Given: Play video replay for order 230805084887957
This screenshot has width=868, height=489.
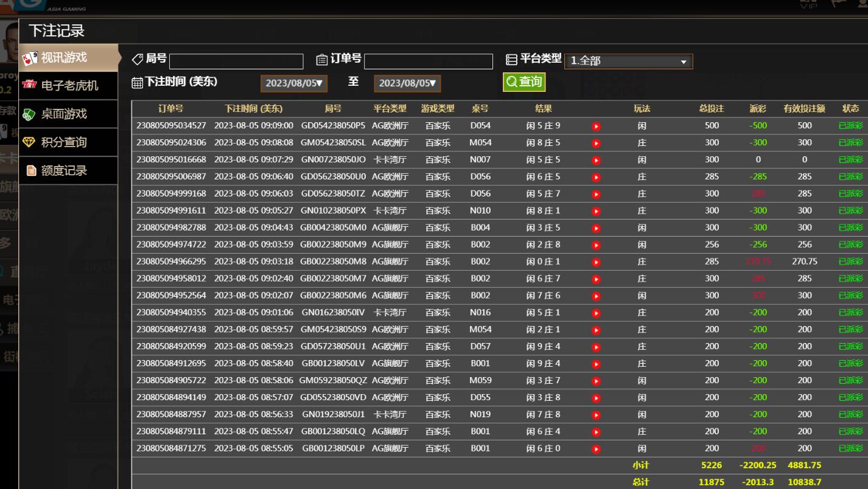Looking at the screenshot, I should [597, 415].
